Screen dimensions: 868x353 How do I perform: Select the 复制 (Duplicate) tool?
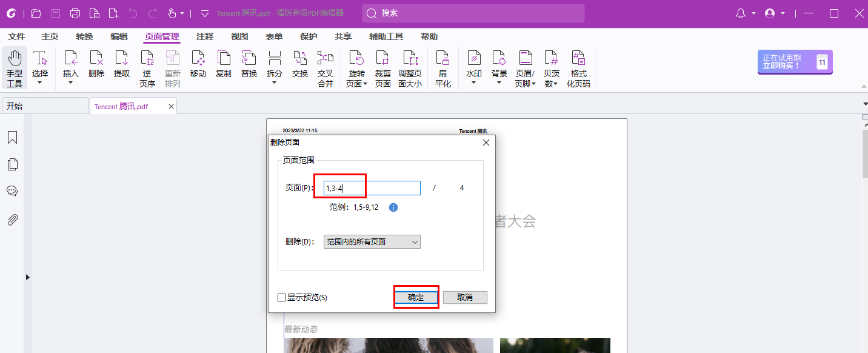224,64
